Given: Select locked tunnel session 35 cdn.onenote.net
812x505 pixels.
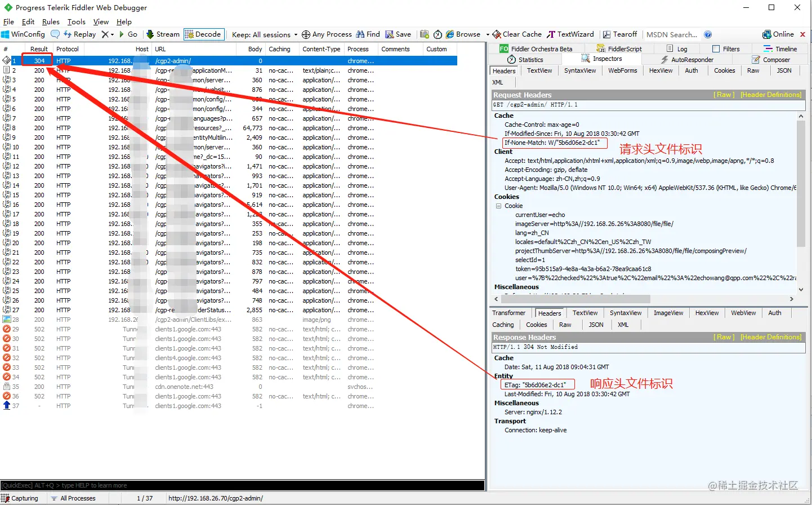Looking at the screenshot, I should click(x=229, y=387).
